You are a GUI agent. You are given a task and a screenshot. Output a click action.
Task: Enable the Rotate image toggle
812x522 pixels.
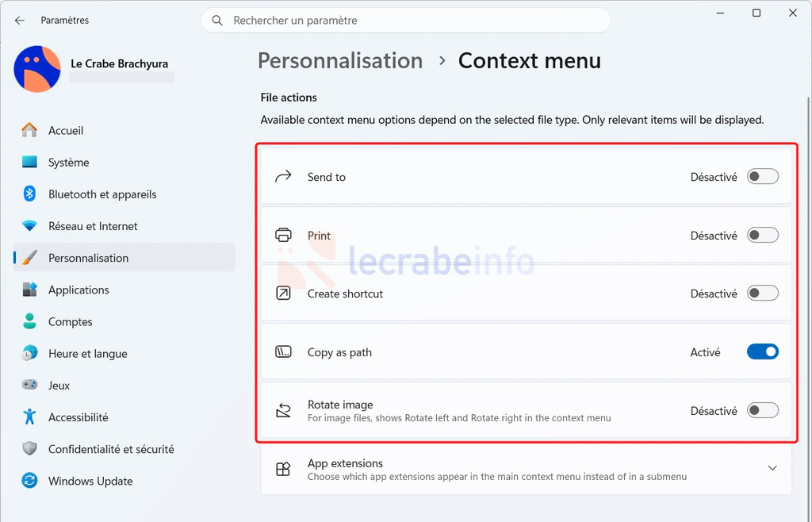[762, 411]
